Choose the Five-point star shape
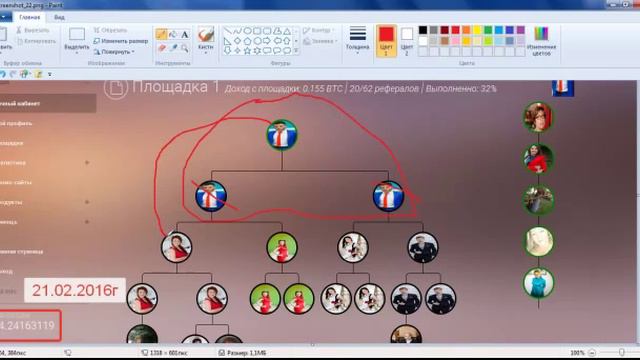 tap(247, 51)
